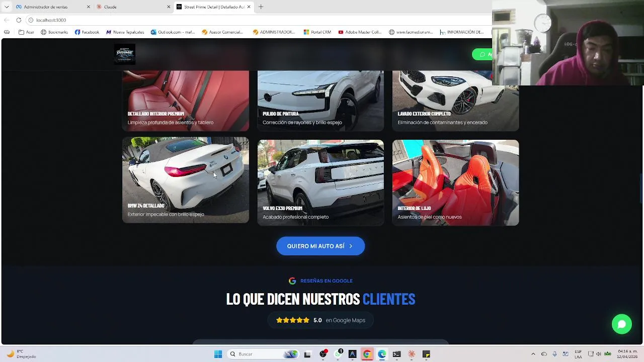This screenshot has height=362, width=644.
Task: Open the OneDrive cloud tray icon
Action: pos(544,354)
